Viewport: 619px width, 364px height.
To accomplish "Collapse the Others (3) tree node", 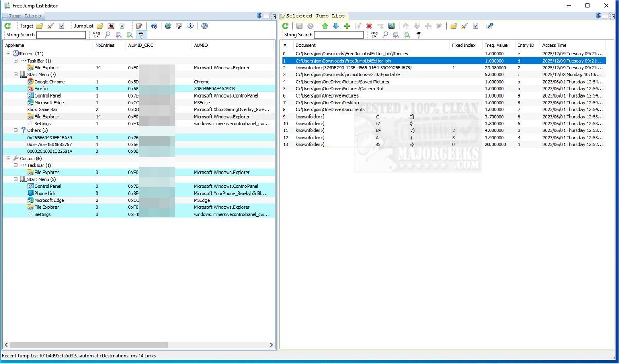I will (16, 130).
